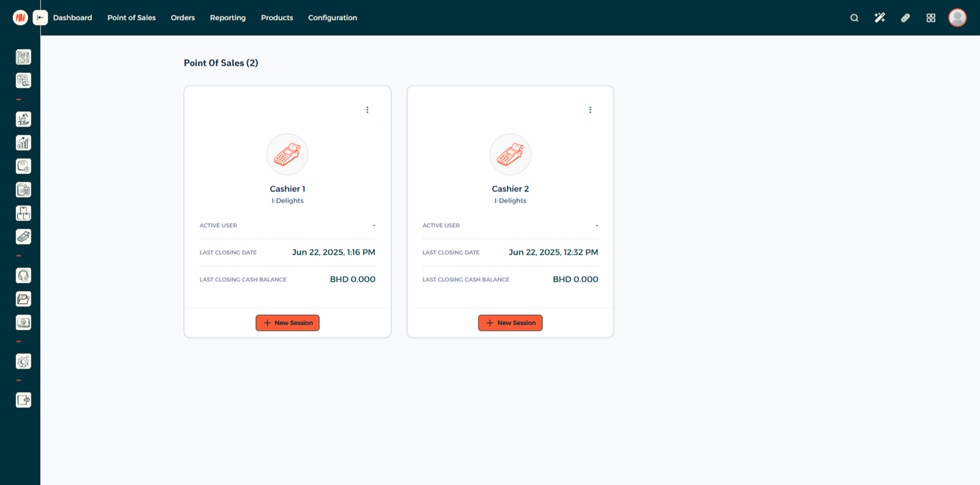Click the logout icon at sidebar bottom
This screenshot has width=980, height=485.
pyautogui.click(x=24, y=400)
